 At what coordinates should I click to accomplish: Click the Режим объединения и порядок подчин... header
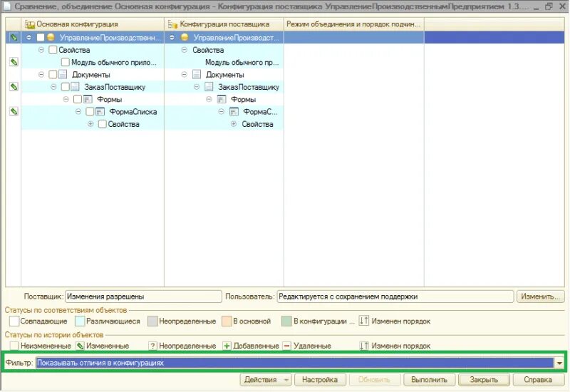[x=353, y=24]
